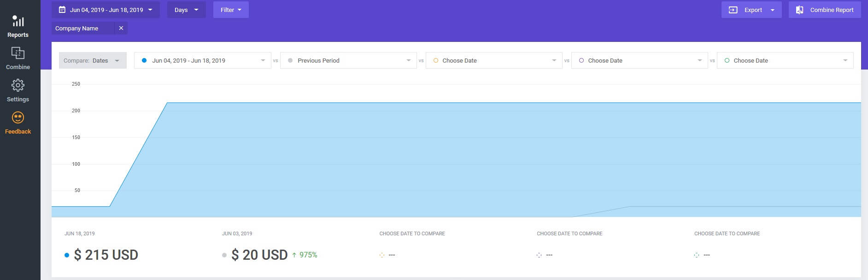Click the first CHOOSE DATE TO COMPARE label
Image resolution: width=868 pixels, height=280 pixels.
(x=412, y=233)
